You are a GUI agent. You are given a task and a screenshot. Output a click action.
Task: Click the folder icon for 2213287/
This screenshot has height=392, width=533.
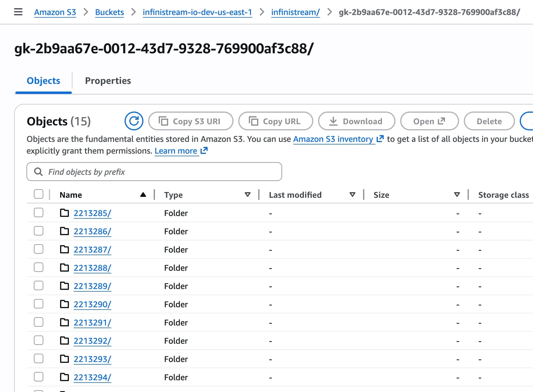[64, 249]
